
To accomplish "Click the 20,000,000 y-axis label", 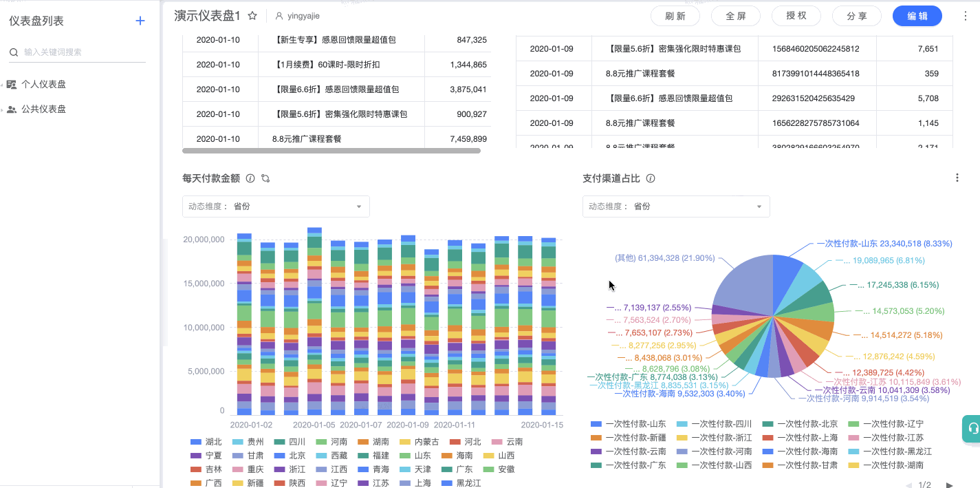I will coord(204,240).
